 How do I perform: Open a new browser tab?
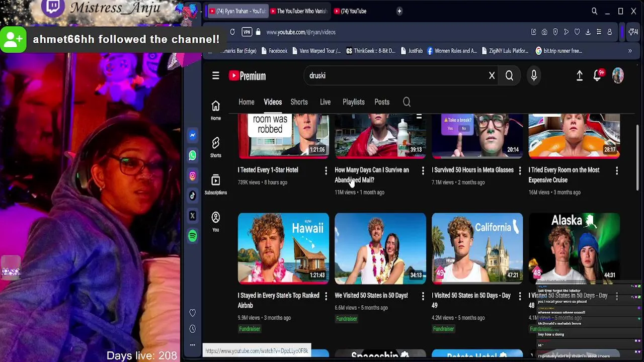coord(399,11)
